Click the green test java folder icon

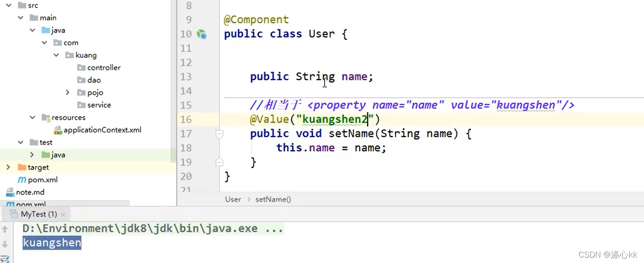pyautogui.click(x=45, y=155)
